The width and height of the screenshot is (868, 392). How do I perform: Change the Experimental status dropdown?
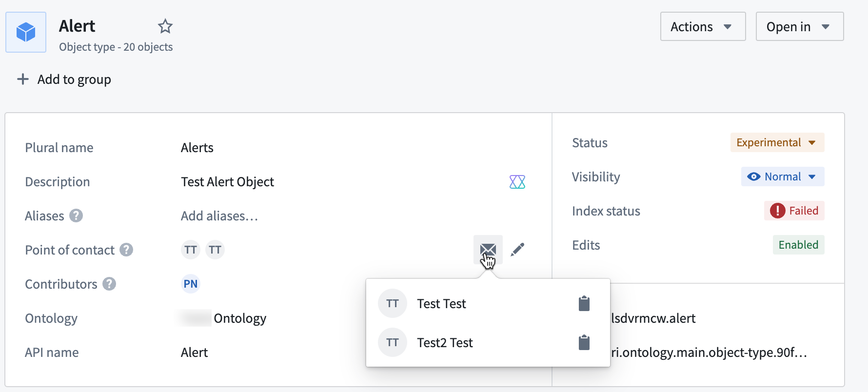coord(777,142)
